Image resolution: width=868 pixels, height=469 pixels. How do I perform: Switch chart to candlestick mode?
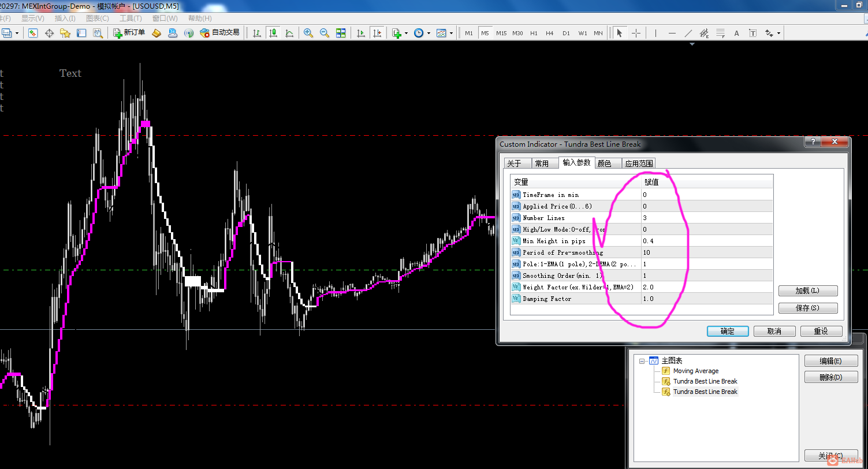click(273, 33)
